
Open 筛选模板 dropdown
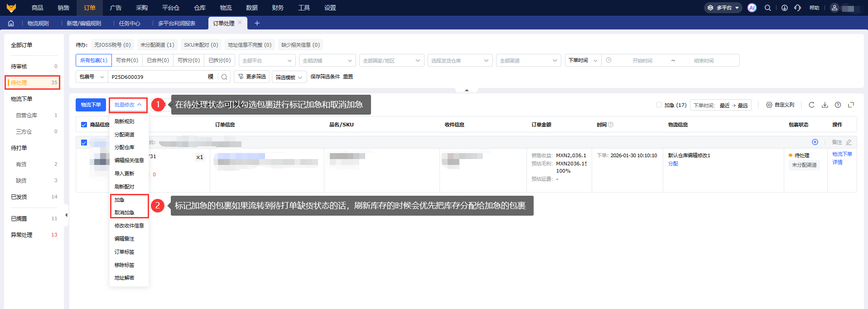[x=289, y=77]
